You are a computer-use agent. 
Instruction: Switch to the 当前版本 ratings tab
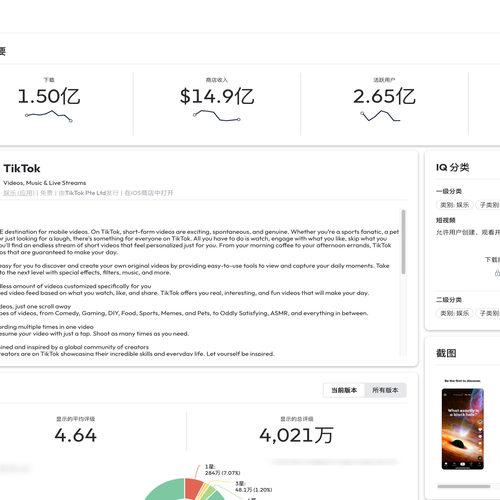click(x=344, y=390)
